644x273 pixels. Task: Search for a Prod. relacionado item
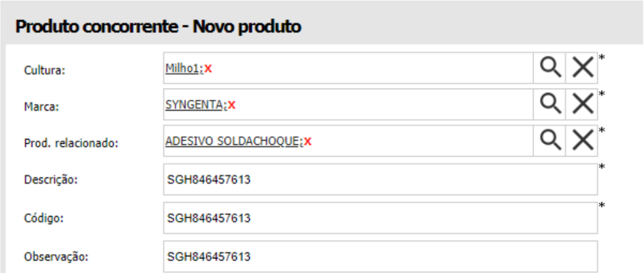pyautogui.click(x=550, y=141)
